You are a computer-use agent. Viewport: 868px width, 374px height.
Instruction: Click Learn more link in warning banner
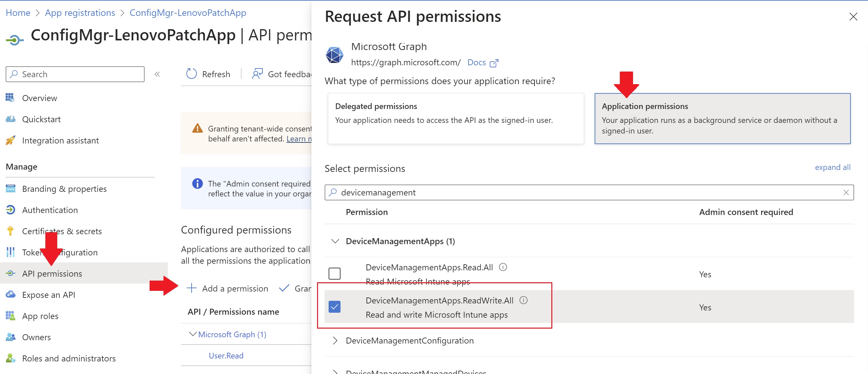coord(298,139)
